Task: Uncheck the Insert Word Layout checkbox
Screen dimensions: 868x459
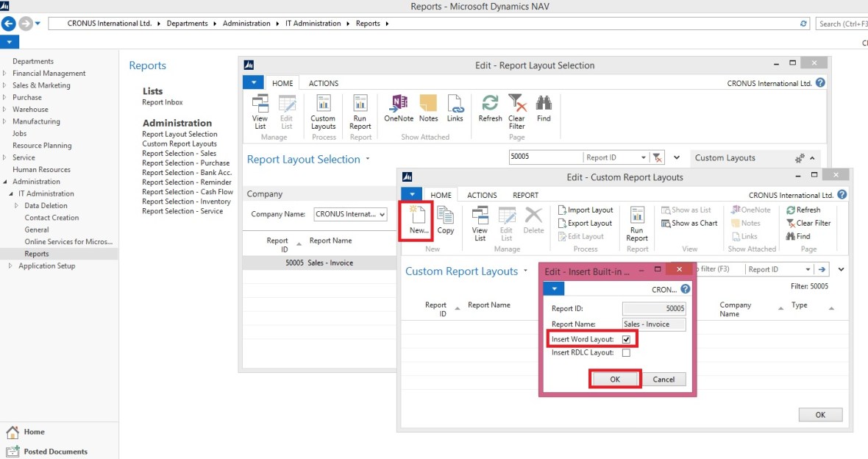Action: [626, 339]
